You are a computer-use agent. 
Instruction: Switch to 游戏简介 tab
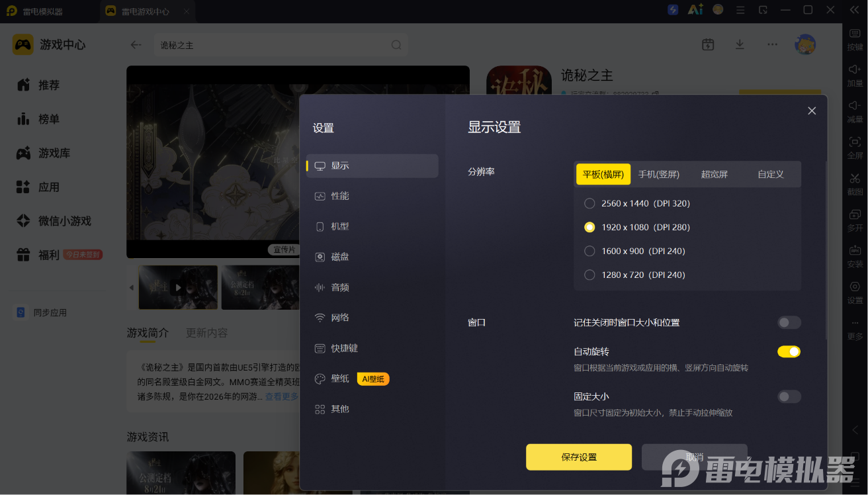[148, 333]
